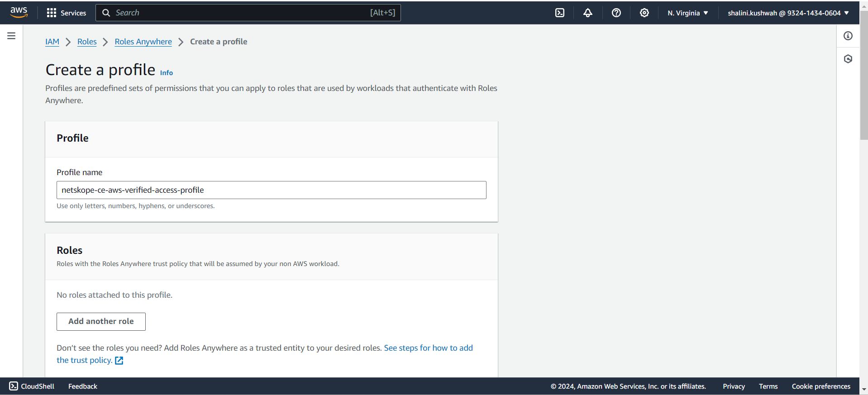Viewport: 868px width, 395px height.
Task: Open the Terms footer link
Action: point(768,386)
